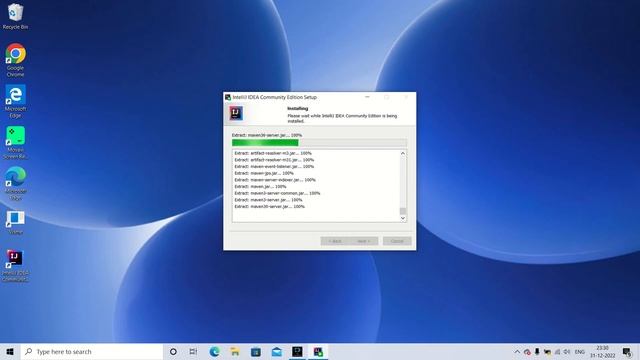
Task: Click the Next button in setup dialog
Action: tap(364, 241)
